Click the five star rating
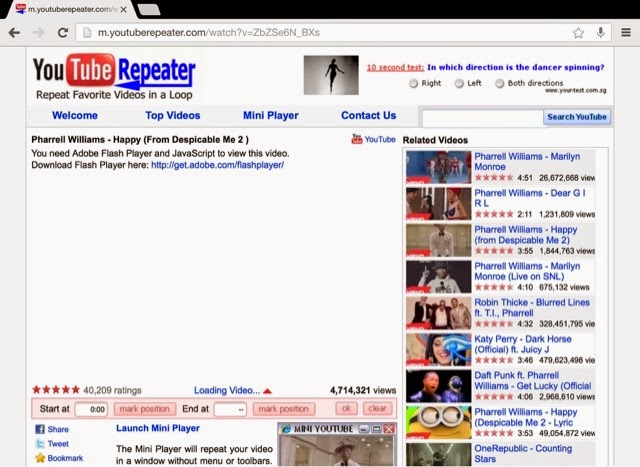 [x=56, y=390]
